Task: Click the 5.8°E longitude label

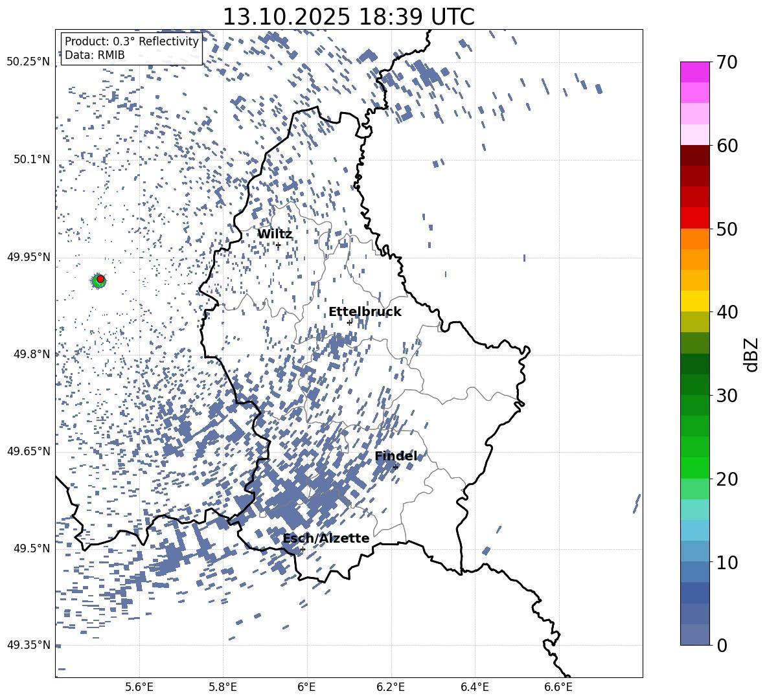Action: [223, 687]
